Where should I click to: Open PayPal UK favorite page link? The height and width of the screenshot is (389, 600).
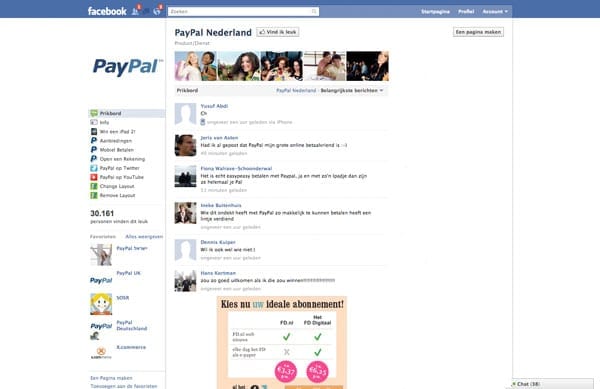(129, 273)
